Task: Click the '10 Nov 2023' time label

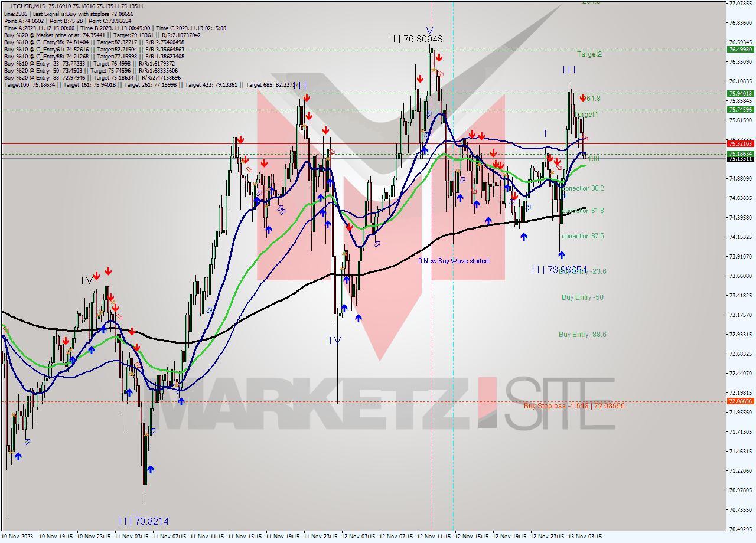Action: pos(16,537)
